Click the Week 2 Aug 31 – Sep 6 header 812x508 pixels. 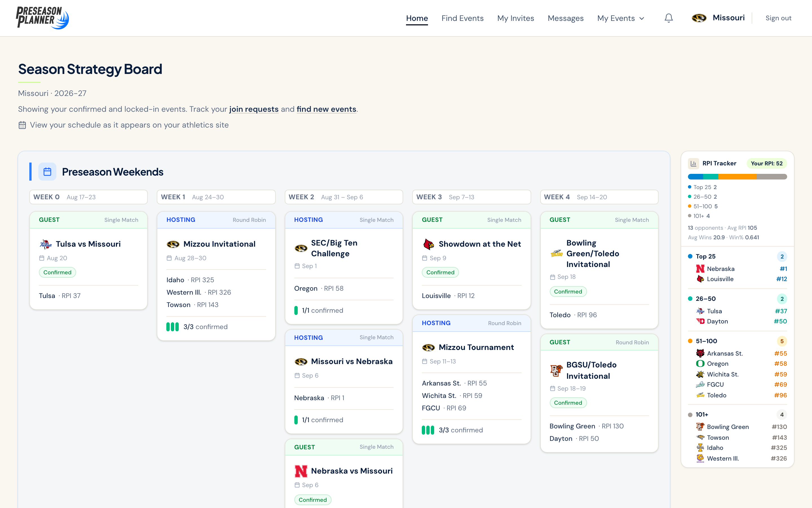[344, 197]
